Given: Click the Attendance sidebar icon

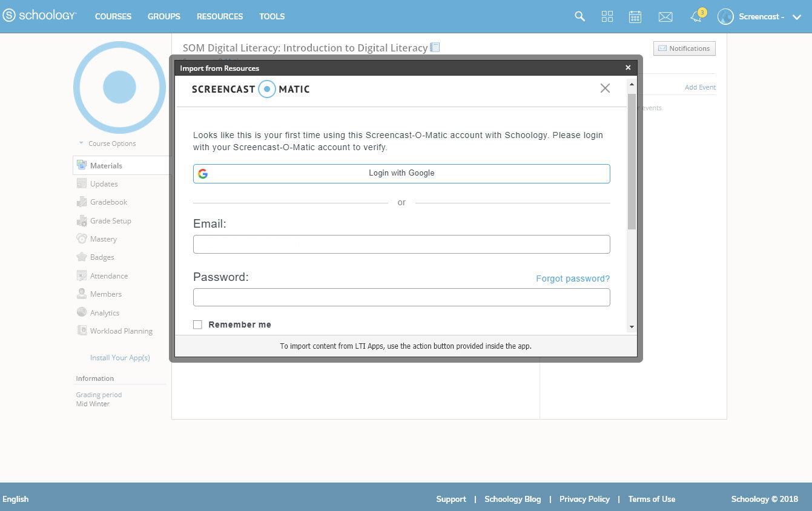Looking at the screenshot, I should 82,275.
